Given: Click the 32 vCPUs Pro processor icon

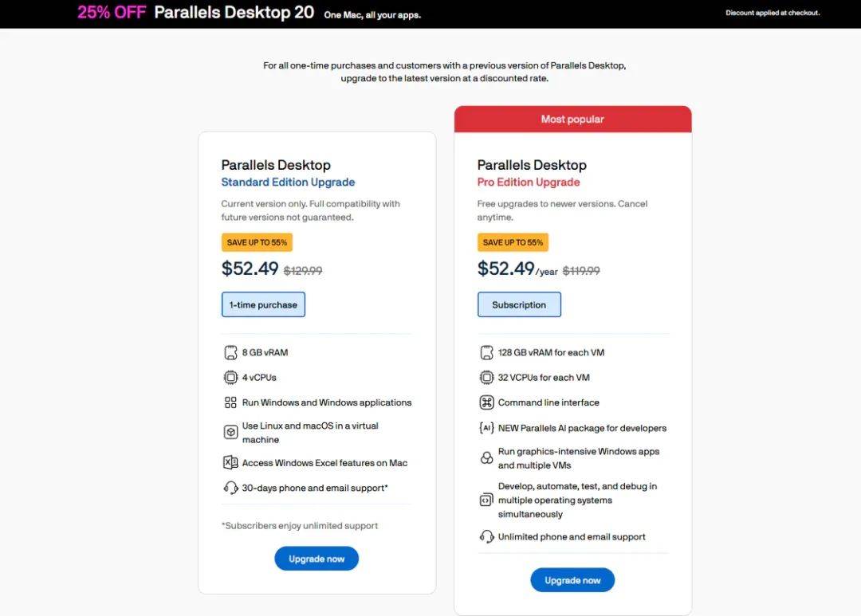Looking at the screenshot, I should (486, 378).
